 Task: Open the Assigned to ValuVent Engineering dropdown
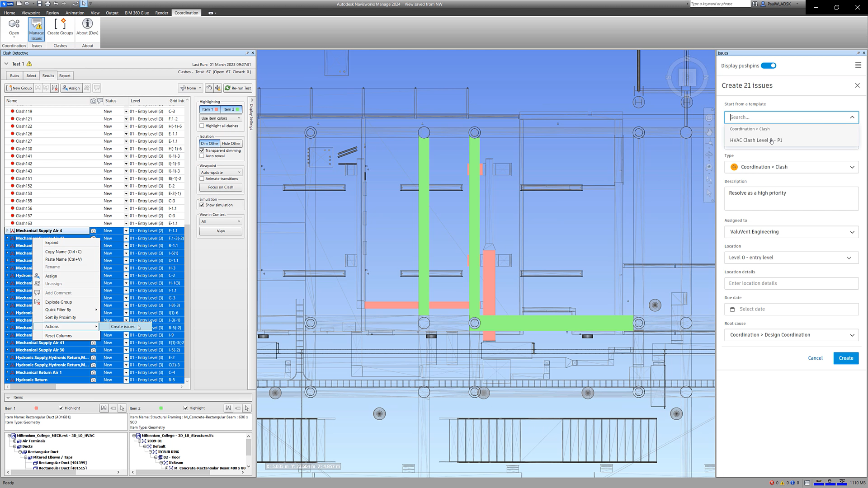[x=791, y=232]
